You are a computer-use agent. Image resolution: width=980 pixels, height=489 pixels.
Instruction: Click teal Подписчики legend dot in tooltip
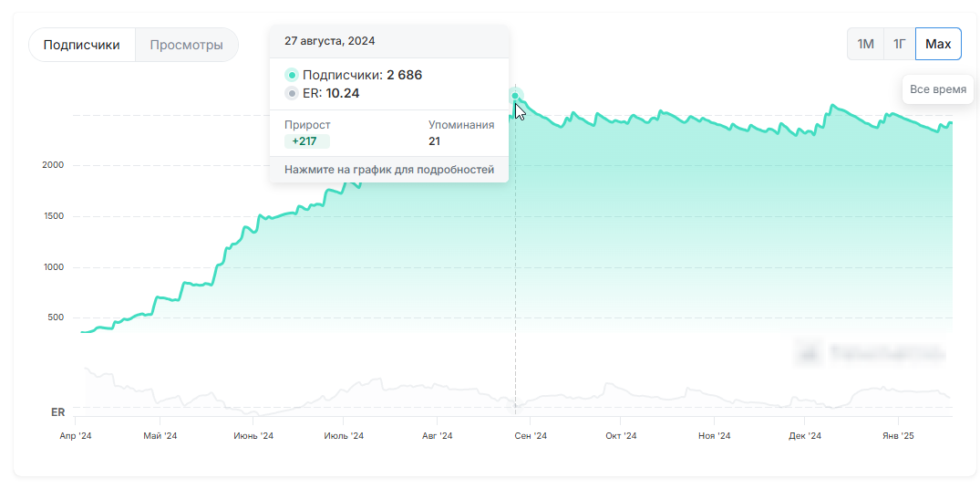tap(292, 75)
